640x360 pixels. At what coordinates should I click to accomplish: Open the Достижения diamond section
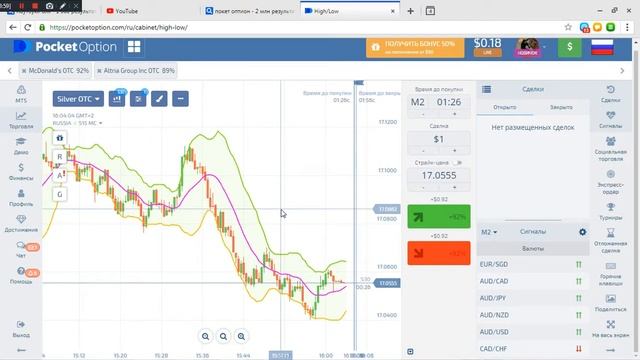click(21, 223)
